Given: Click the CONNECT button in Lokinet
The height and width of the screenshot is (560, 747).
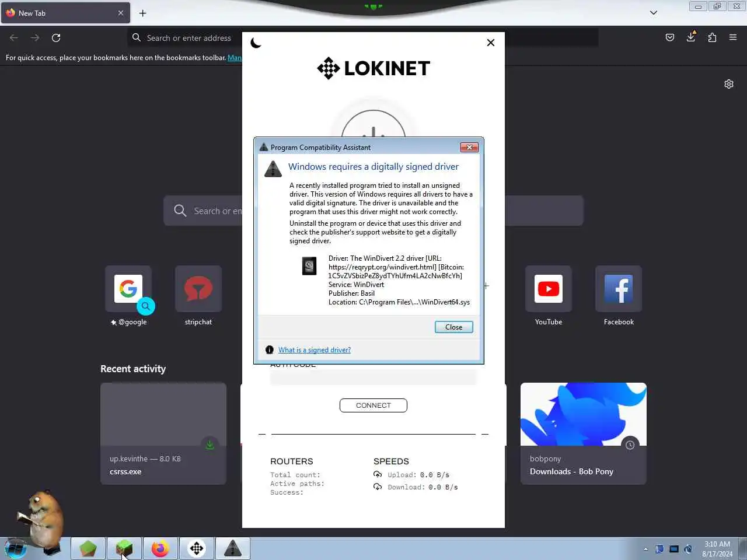Looking at the screenshot, I should pos(373,405).
